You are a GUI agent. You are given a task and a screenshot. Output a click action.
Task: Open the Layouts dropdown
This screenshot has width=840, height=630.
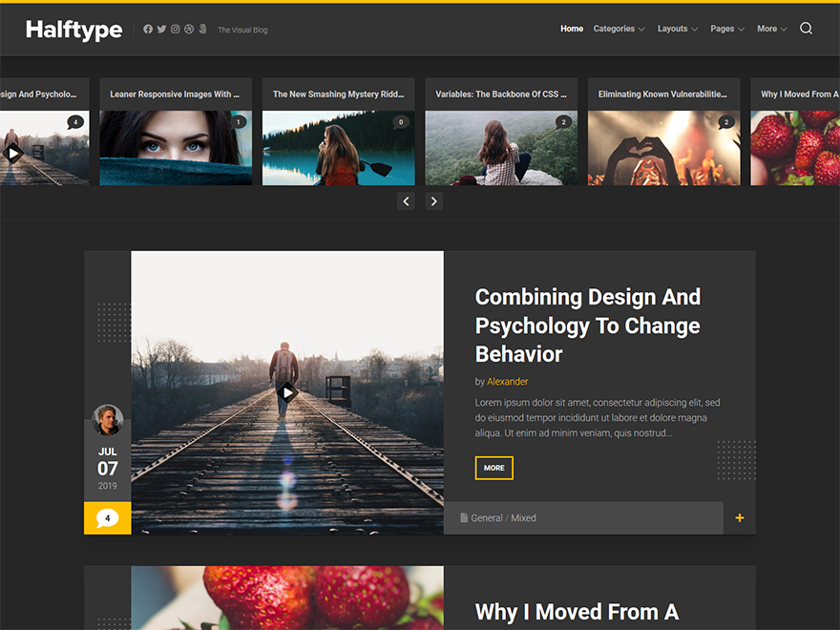(673, 29)
